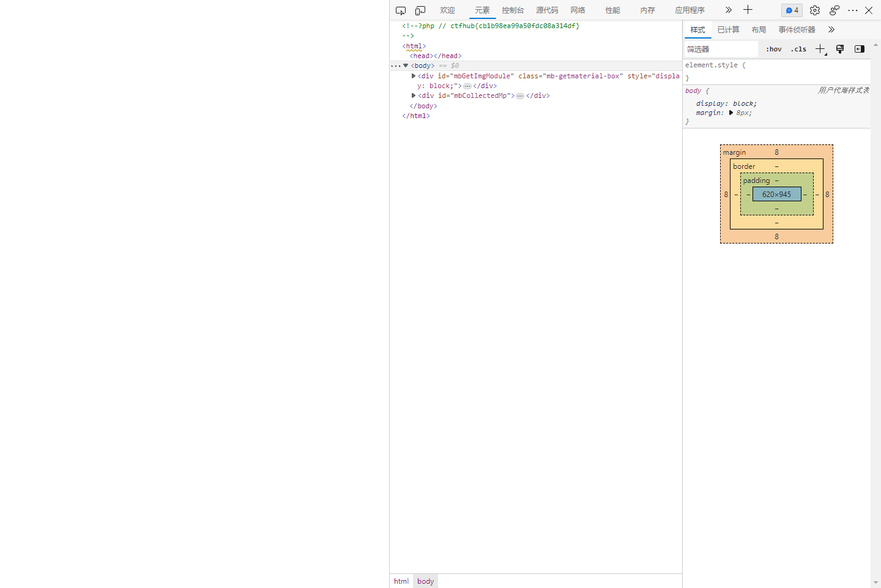This screenshot has height=588, width=881.
Task: Switch to the 事件侦听器 pane tab
Action: (x=797, y=30)
